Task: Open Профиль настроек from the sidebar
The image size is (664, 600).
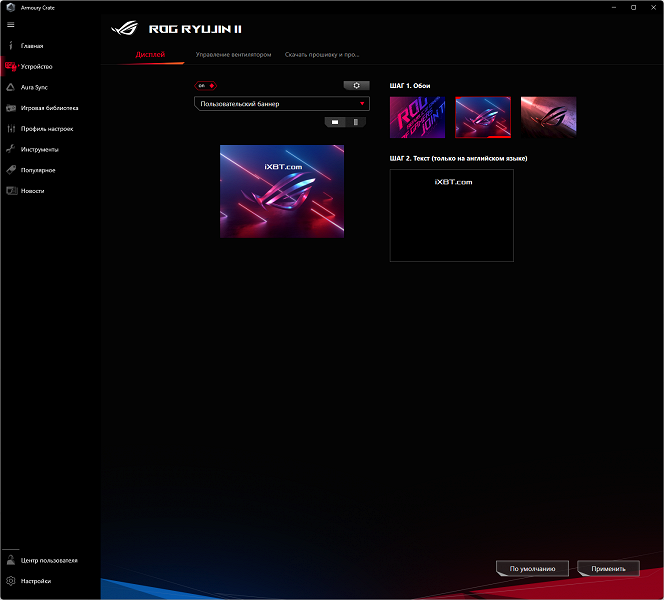Action: [47, 129]
